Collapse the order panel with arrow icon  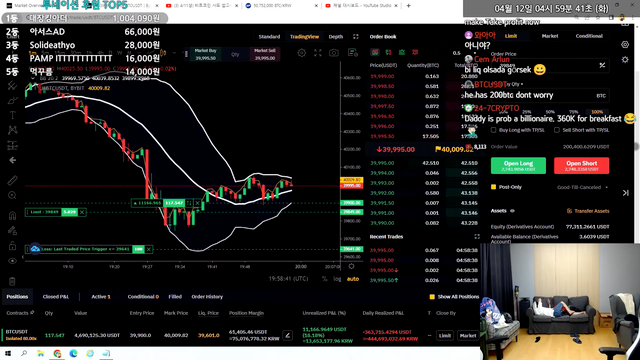(x=626, y=193)
